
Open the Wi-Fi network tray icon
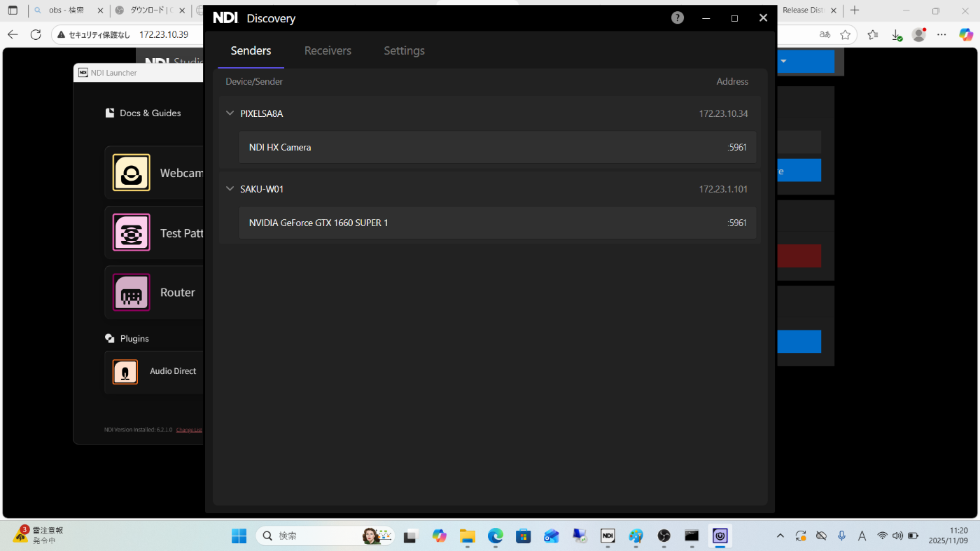[x=882, y=536]
